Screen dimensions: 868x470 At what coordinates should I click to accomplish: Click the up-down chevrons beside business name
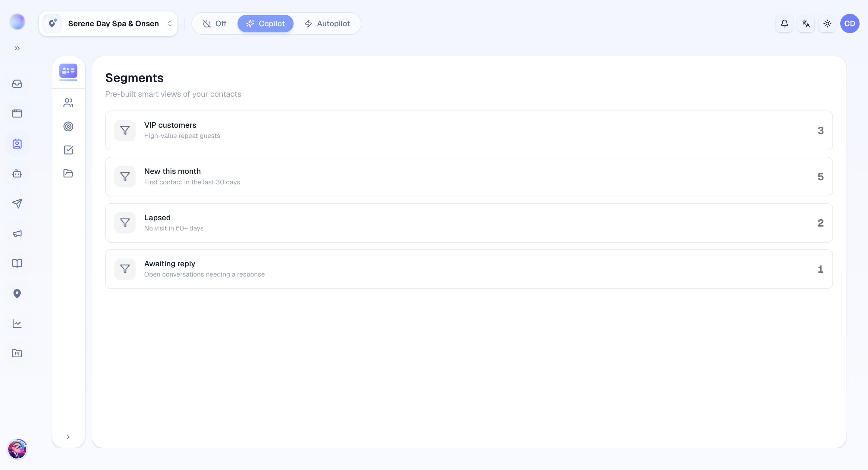(169, 23)
